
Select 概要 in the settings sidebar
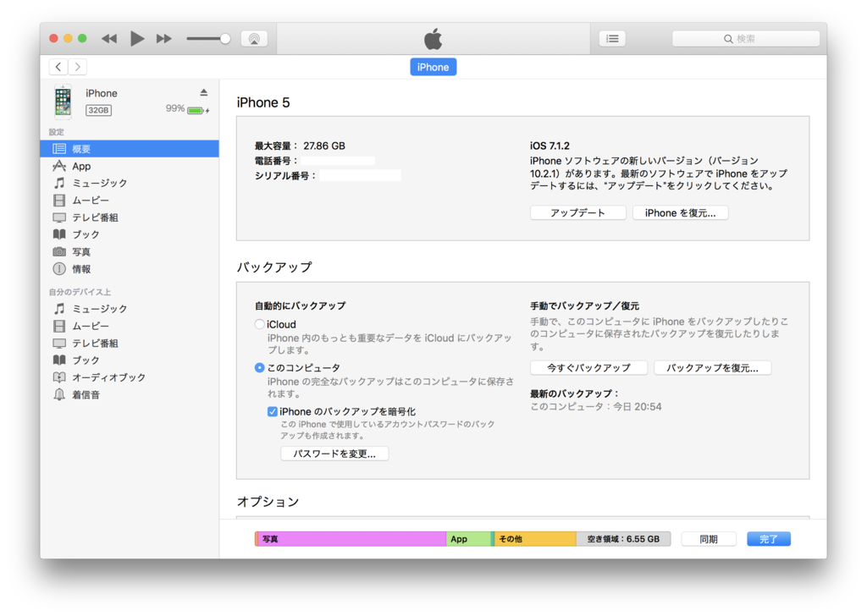(130, 149)
